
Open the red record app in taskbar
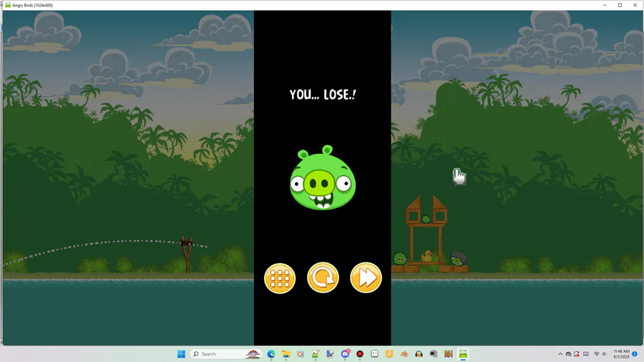[x=360, y=354]
